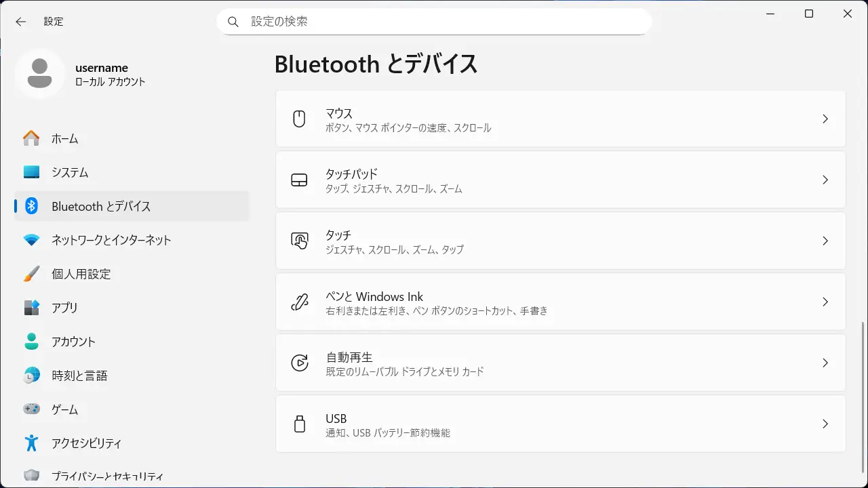Open the ホーム sidebar item
Image resolution: width=868 pixels, height=488 pixels.
(x=65, y=138)
